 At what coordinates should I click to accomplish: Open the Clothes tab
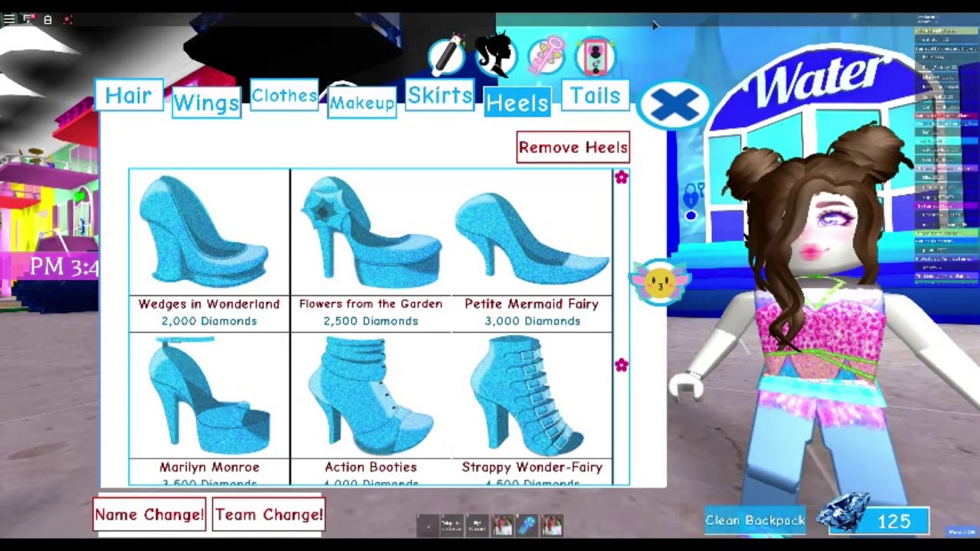click(284, 96)
